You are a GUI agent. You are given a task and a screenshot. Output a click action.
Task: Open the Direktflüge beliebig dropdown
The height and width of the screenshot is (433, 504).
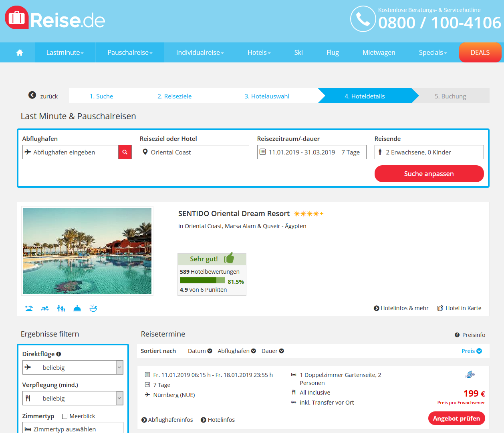[73, 367]
